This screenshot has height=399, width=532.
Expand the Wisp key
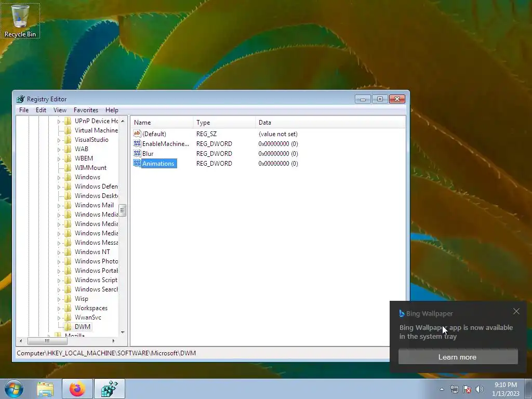(59, 299)
